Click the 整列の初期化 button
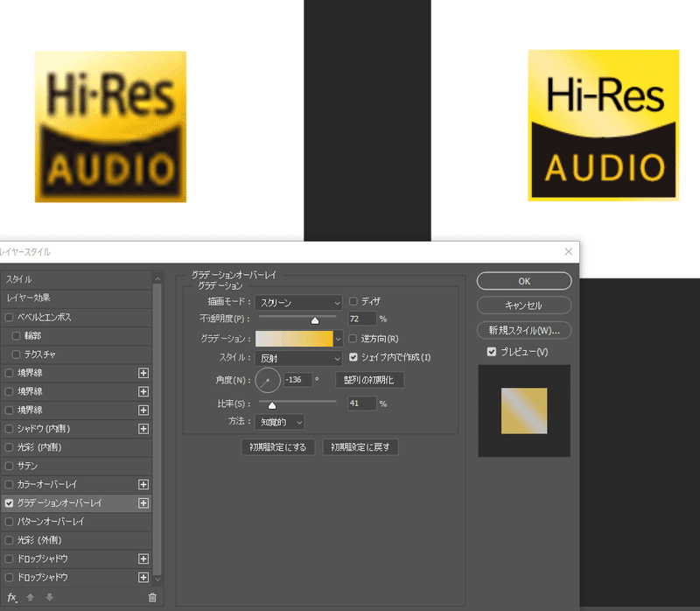 coord(369,381)
